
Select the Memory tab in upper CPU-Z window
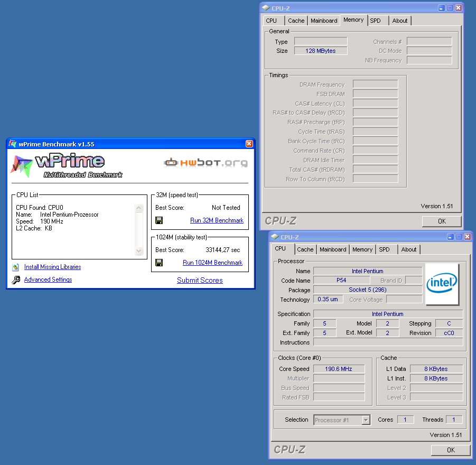[353, 20]
